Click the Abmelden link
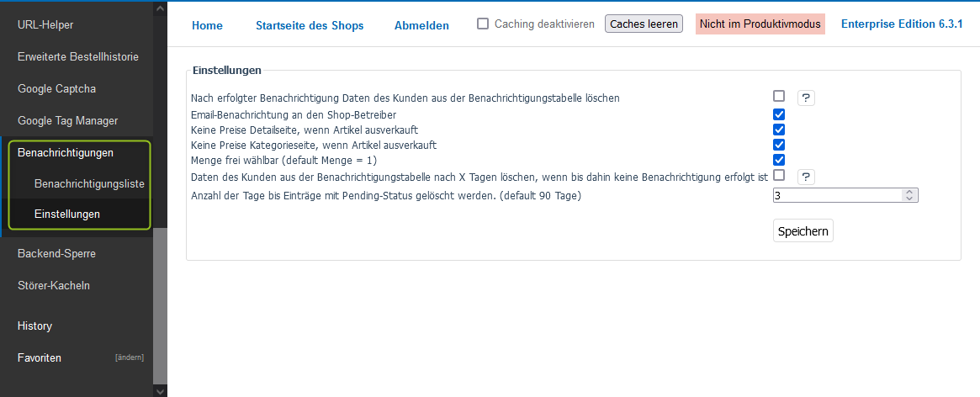 click(421, 25)
